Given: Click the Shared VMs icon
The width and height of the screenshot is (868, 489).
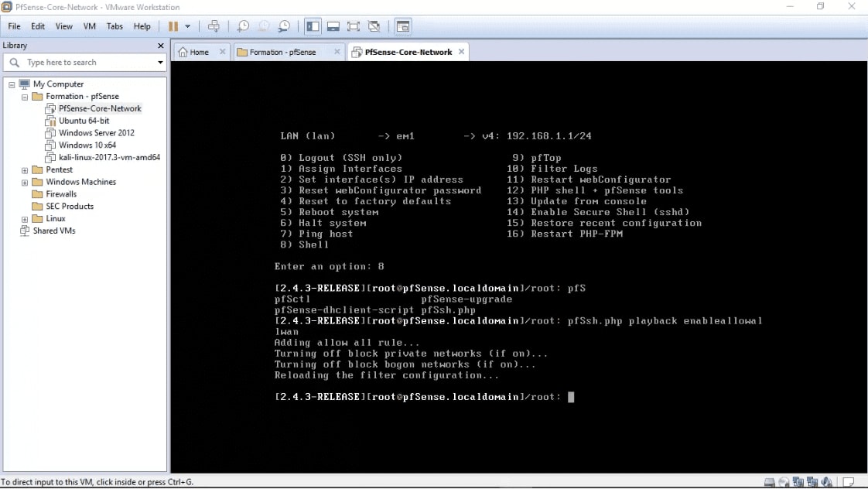Looking at the screenshot, I should (x=25, y=231).
